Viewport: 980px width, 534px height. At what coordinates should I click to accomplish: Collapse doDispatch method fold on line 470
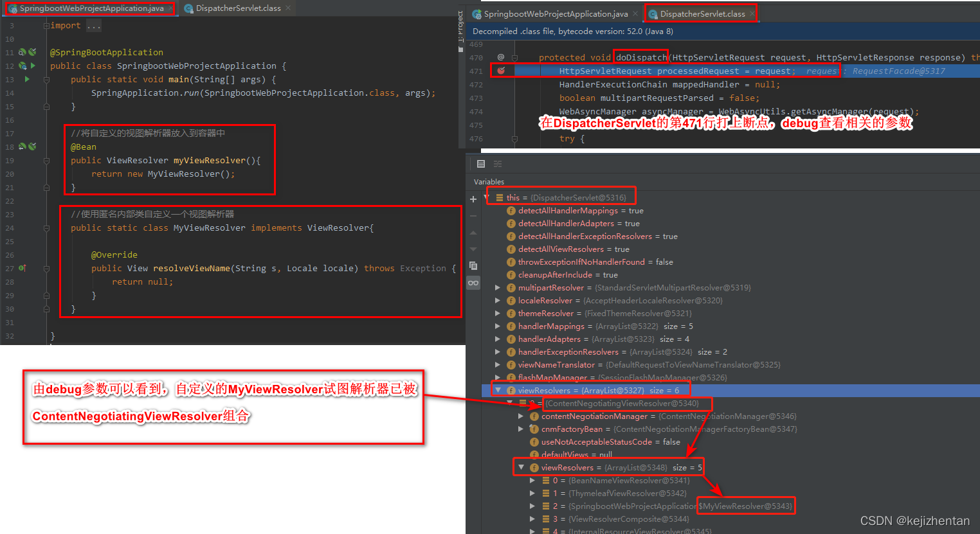514,57
